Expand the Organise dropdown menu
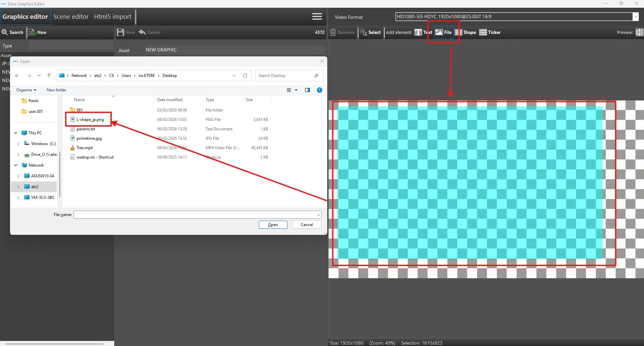This screenshot has height=346, width=644. [x=26, y=90]
